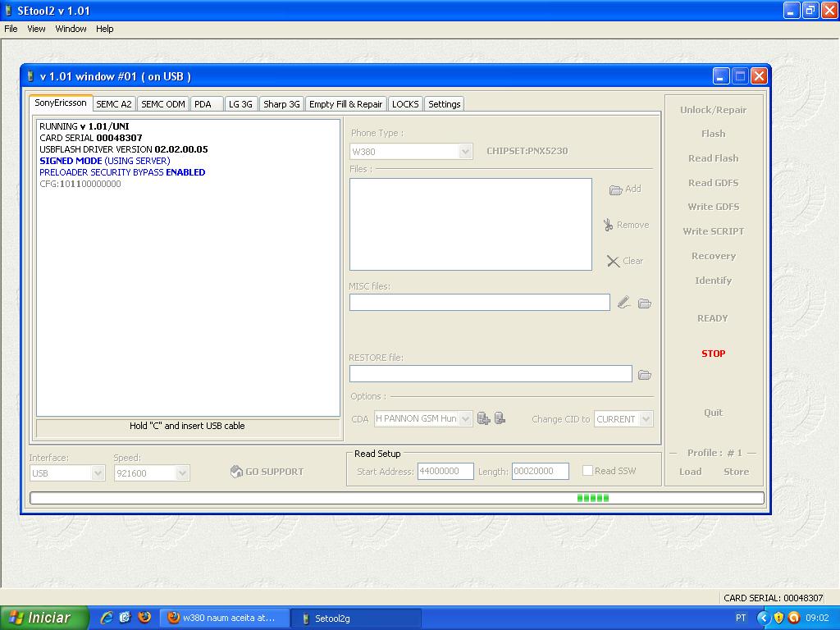Click the GO SUPPORT icon
The height and width of the screenshot is (630, 840).
[236, 472]
